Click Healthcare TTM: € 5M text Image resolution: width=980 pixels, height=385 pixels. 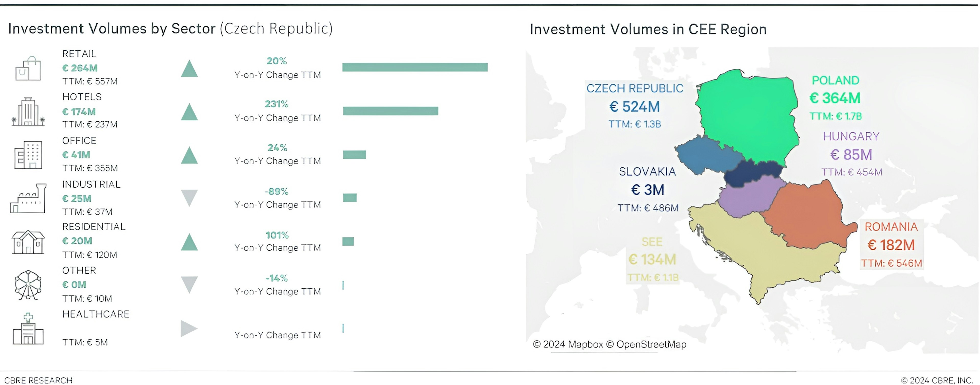pyautogui.click(x=85, y=342)
